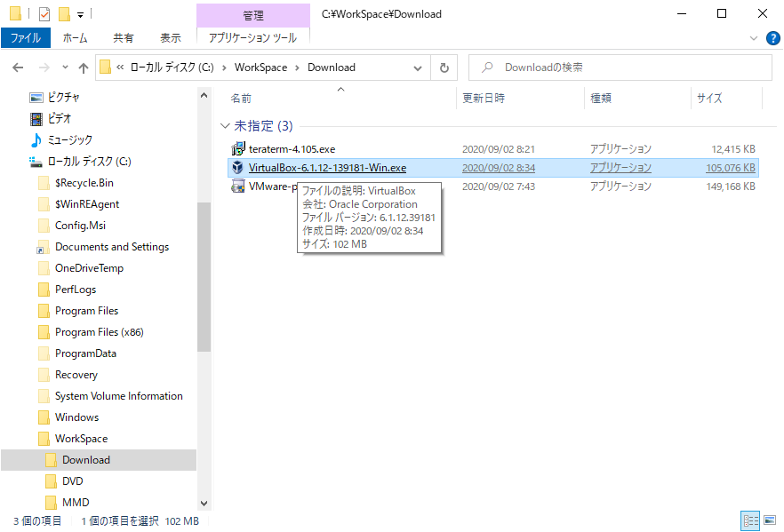Open the recent locations dropdown arrow
Screen dimensions: 784x532
[x=65, y=67]
